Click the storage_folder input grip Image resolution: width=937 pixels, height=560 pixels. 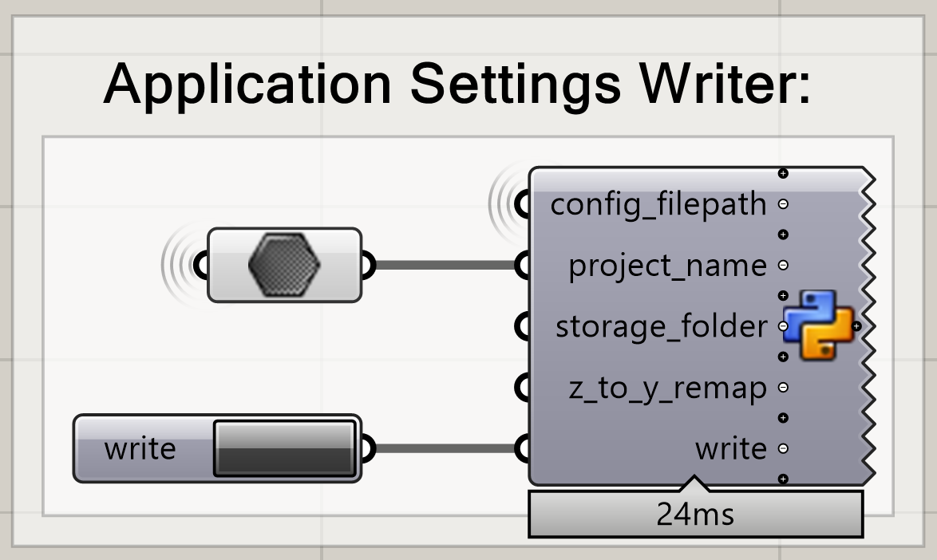524,326
